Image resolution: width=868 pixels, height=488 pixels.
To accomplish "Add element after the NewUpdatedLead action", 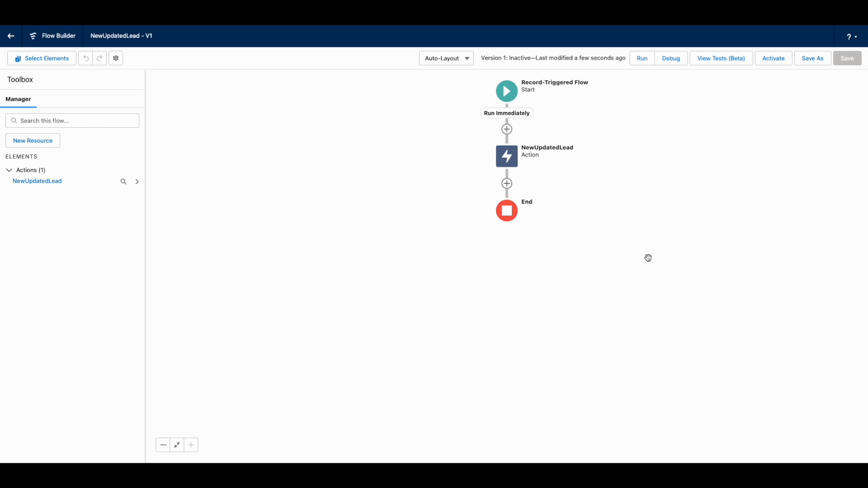I will 506,183.
